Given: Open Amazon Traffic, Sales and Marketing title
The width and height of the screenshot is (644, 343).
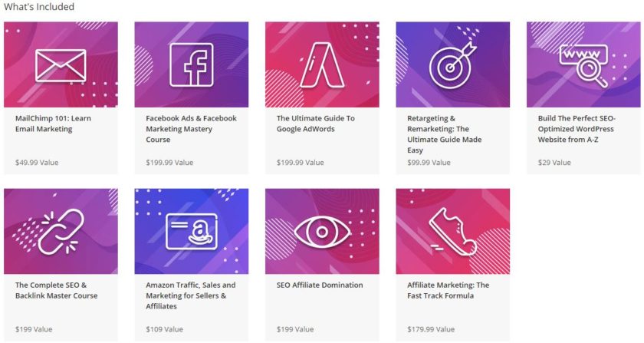Looking at the screenshot, I should (x=191, y=295).
